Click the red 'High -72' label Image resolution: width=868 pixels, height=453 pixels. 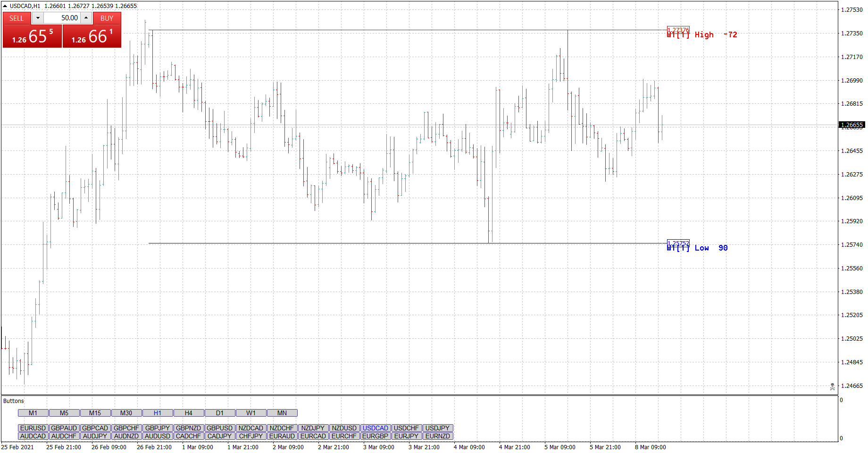tap(716, 35)
